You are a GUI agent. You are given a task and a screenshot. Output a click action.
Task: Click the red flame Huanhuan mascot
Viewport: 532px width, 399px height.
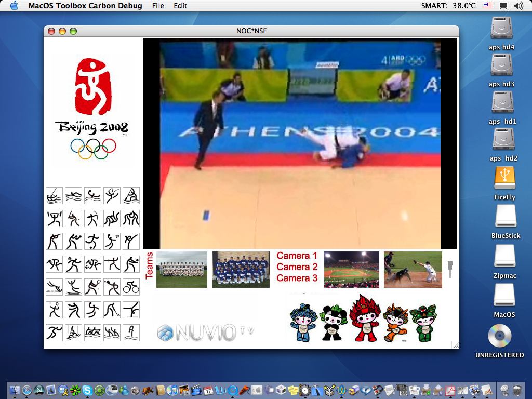[365, 318]
